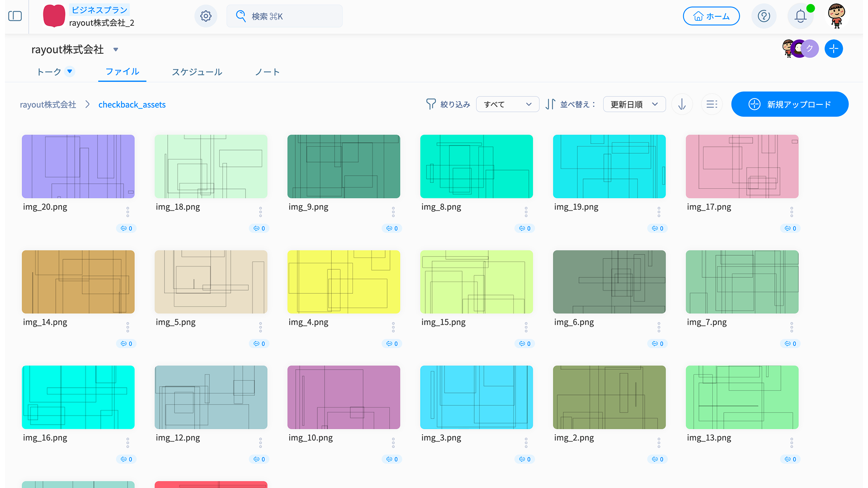
Task: Open settings gear icon
Action: point(206,16)
